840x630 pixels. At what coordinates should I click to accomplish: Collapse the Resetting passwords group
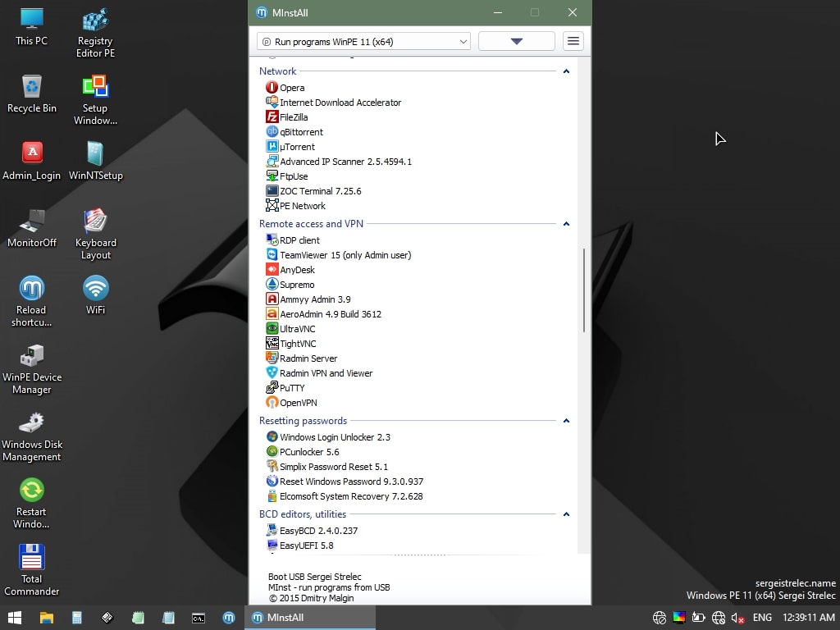(566, 421)
